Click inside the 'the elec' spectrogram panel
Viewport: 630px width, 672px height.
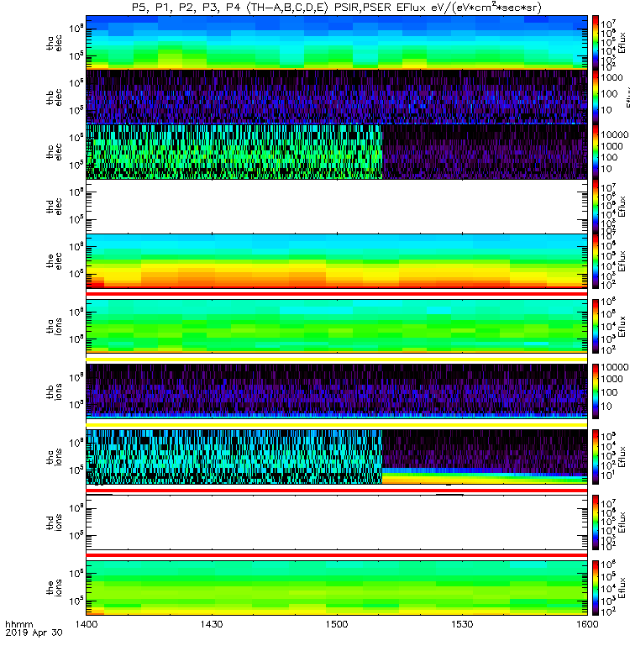click(x=337, y=260)
